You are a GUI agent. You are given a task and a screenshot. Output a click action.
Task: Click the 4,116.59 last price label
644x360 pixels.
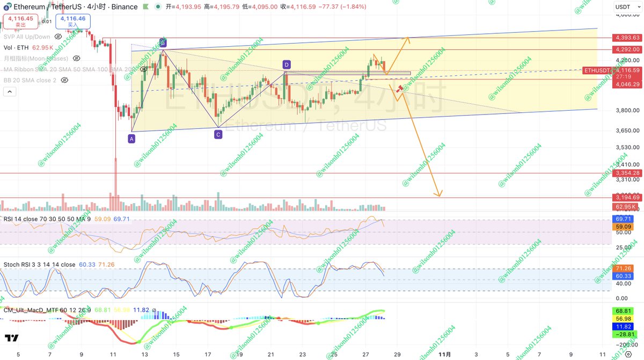tap(627, 70)
